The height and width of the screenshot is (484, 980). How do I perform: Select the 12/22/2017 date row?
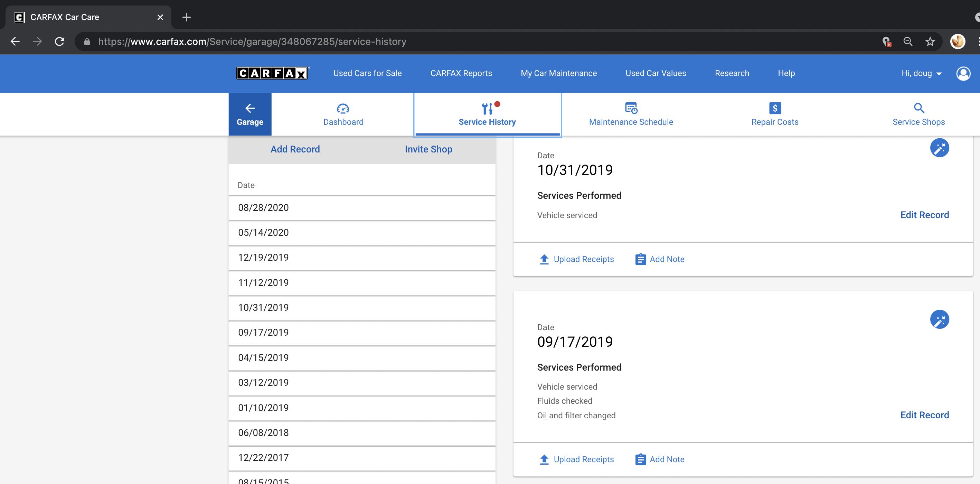point(362,458)
